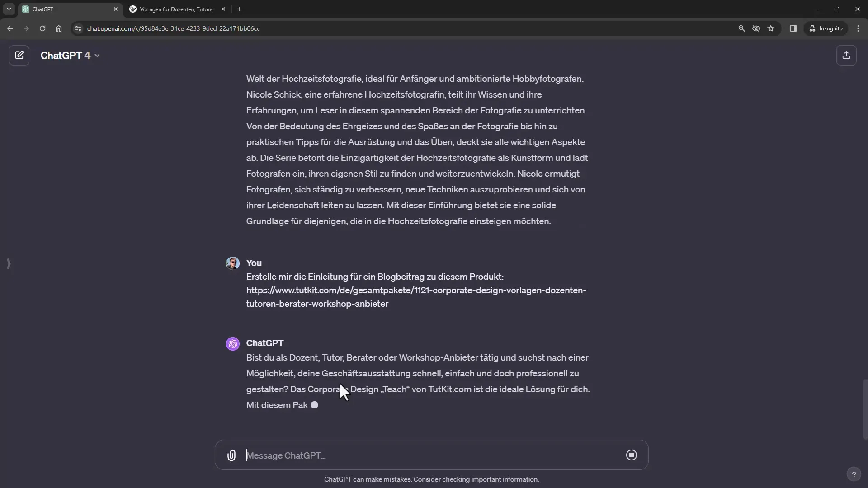868x488 pixels.
Task: Restore down the browser window
Action: 837,9
